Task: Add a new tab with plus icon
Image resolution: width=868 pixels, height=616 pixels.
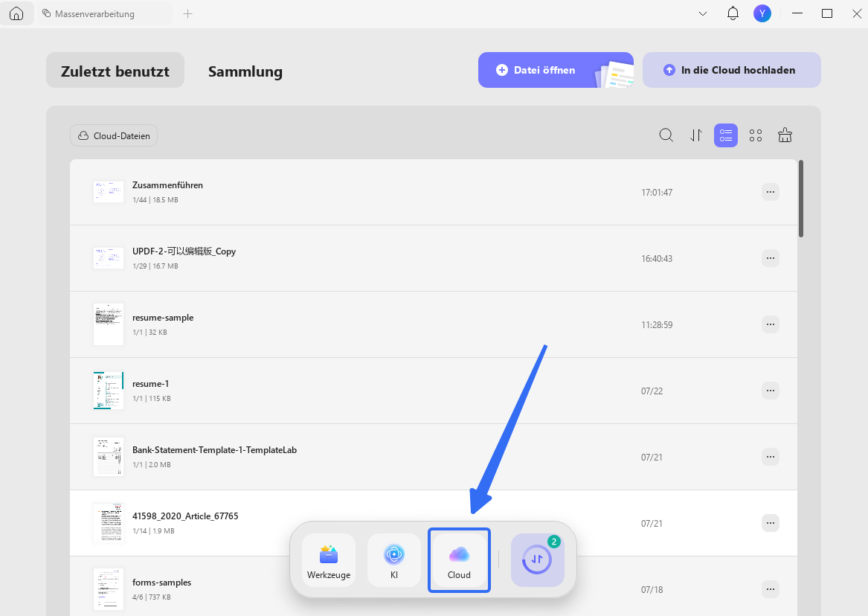Action: pos(187,14)
